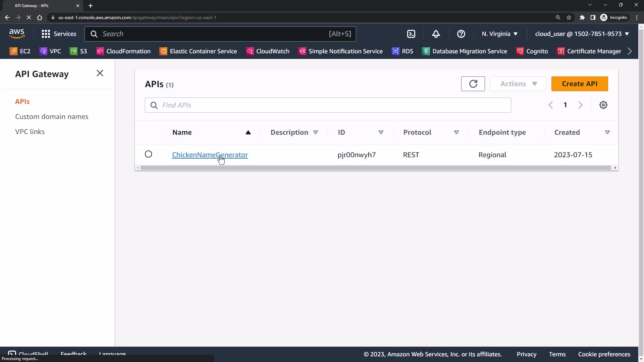Open the cloud_user account dropdown
This screenshot has height=362, width=644.
582,34
